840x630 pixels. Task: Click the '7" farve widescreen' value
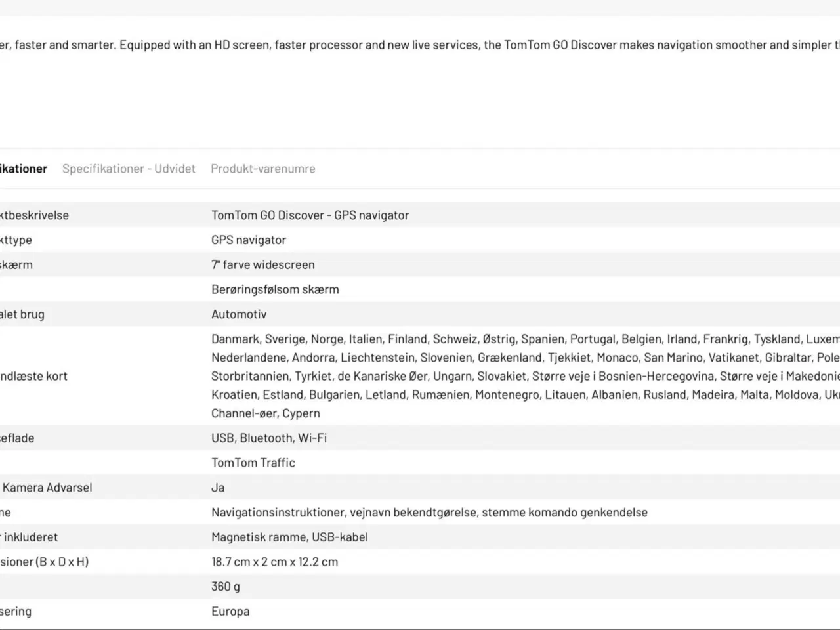point(262,264)
